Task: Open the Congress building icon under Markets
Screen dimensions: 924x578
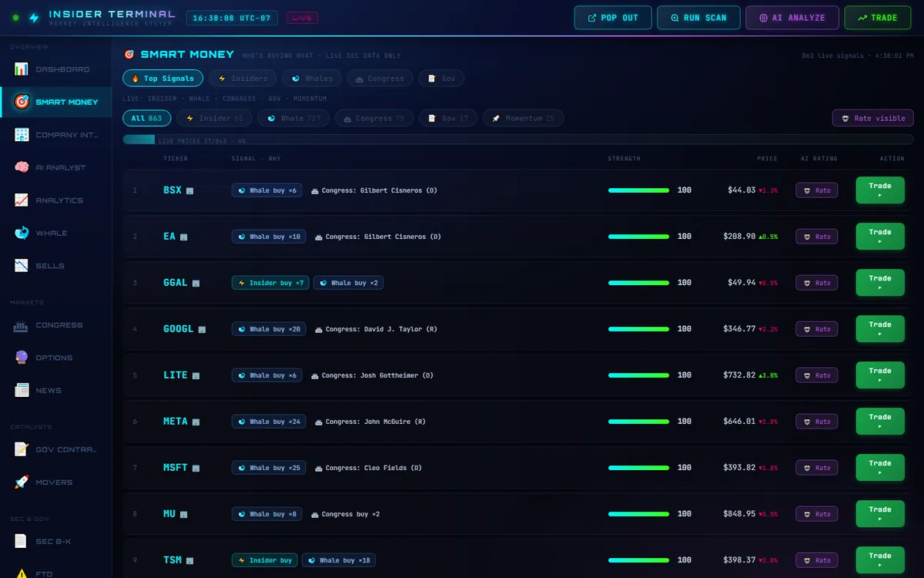Action: (x=22, y=325)
